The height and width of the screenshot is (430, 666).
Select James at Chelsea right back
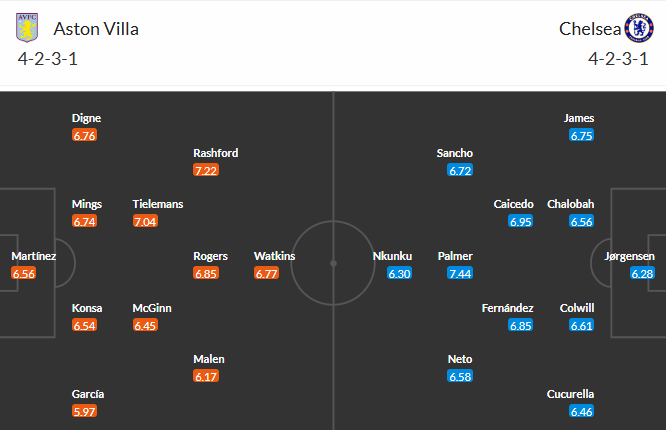point(579,118)
